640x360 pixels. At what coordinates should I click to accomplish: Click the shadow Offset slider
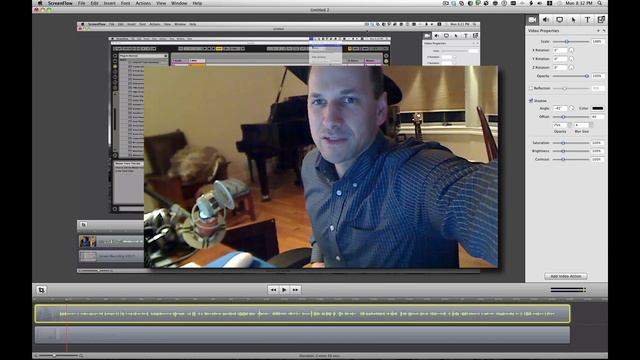[x=571, y=117]
